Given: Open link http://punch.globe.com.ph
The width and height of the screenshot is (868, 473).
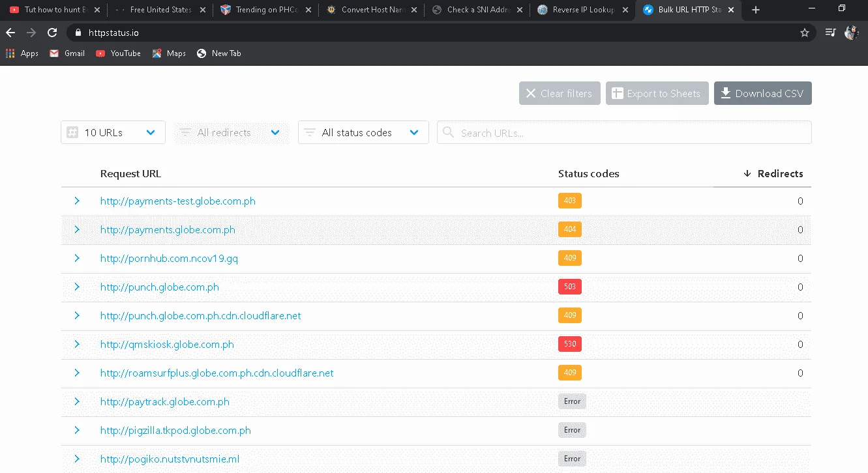Looking at the screenshot, I should 160,287.
